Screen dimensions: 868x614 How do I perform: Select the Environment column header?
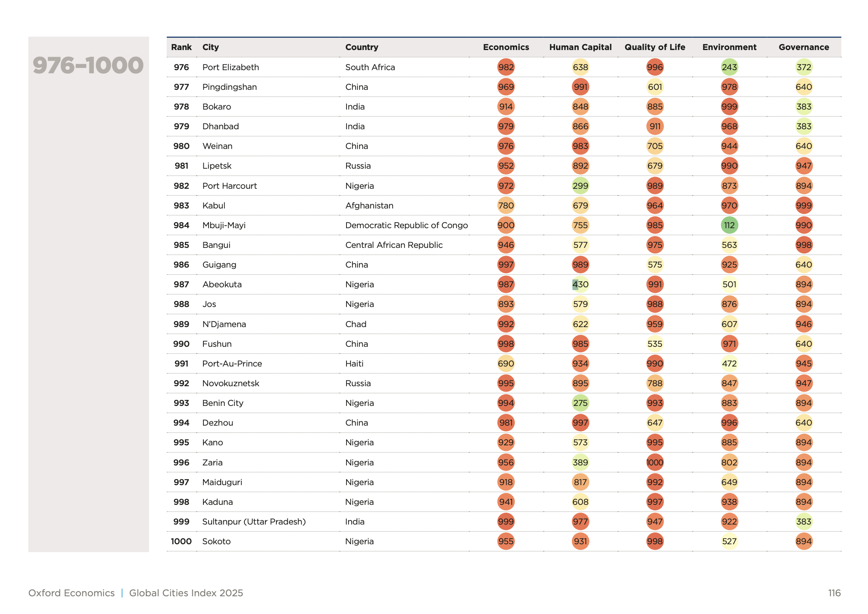[729, 47]
